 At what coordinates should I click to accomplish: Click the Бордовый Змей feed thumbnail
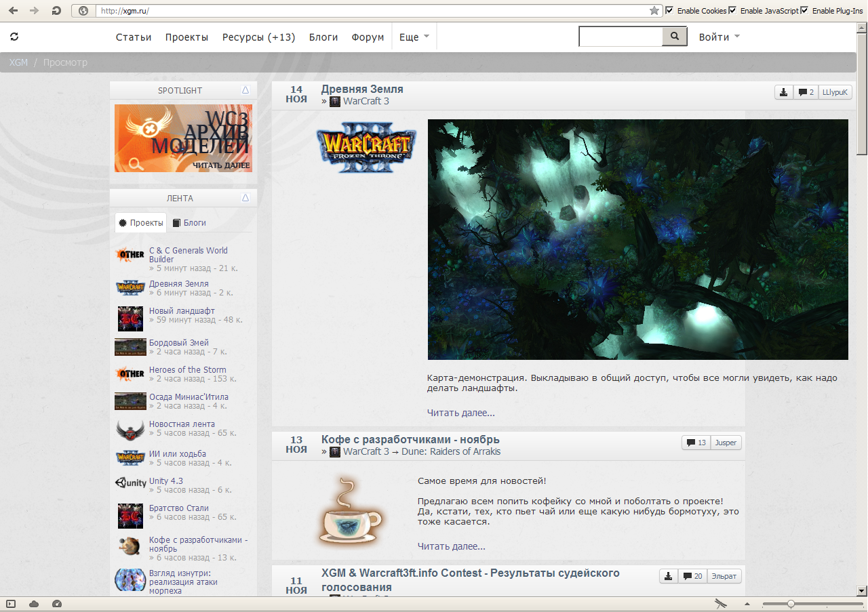pos(130,347)
